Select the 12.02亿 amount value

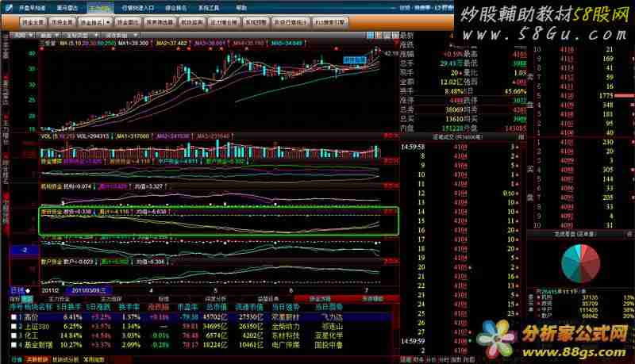(451, 82)
